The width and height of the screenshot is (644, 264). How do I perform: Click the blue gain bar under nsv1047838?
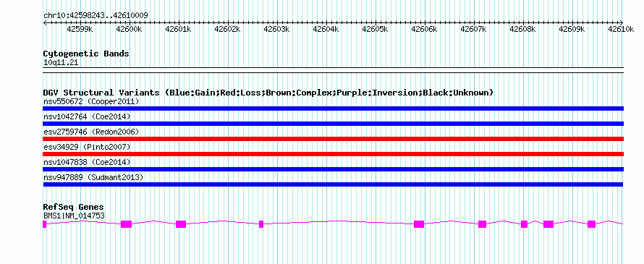(334, 169)
